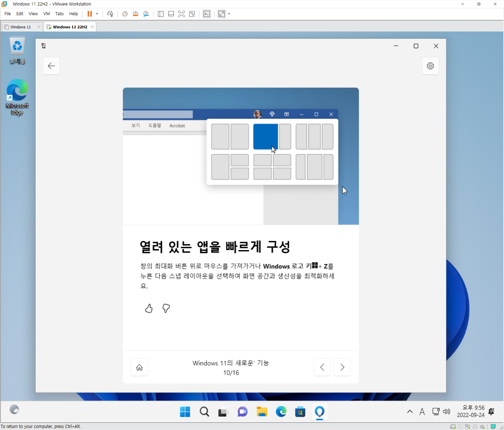Open the network status tray icon

tap(436, 412)
